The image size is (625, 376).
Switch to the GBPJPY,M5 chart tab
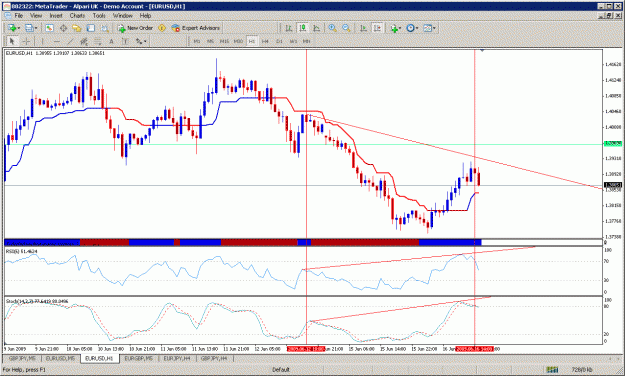pyautogui.click(x=21, y=359)
